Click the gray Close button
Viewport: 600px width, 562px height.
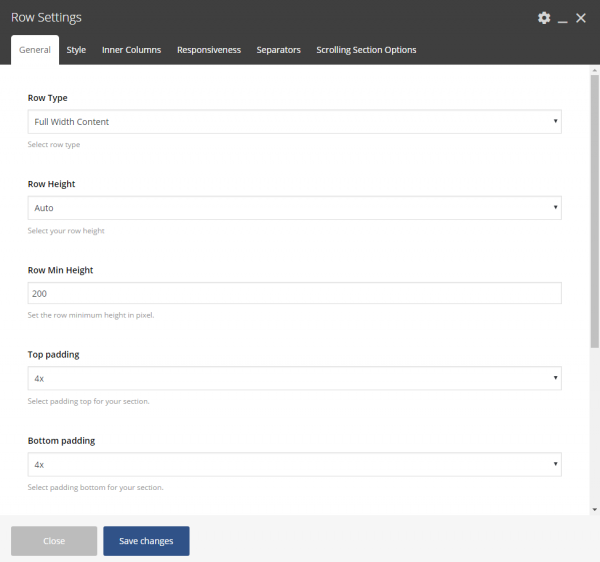click(54, 541)
